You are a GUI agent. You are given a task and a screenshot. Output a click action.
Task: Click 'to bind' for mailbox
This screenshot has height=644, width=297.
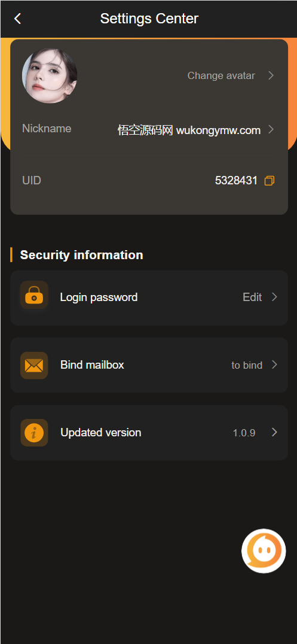point(247,365)
